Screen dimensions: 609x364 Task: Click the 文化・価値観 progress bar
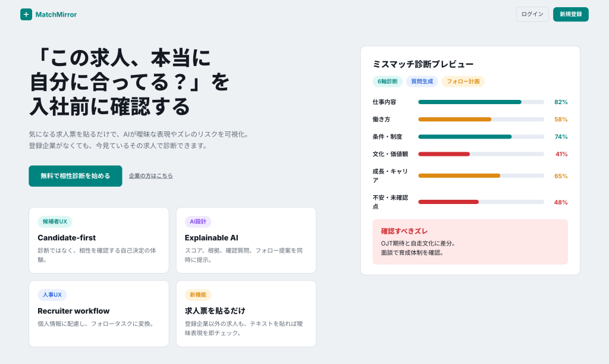pyautogui.click(x=481, y=154)
